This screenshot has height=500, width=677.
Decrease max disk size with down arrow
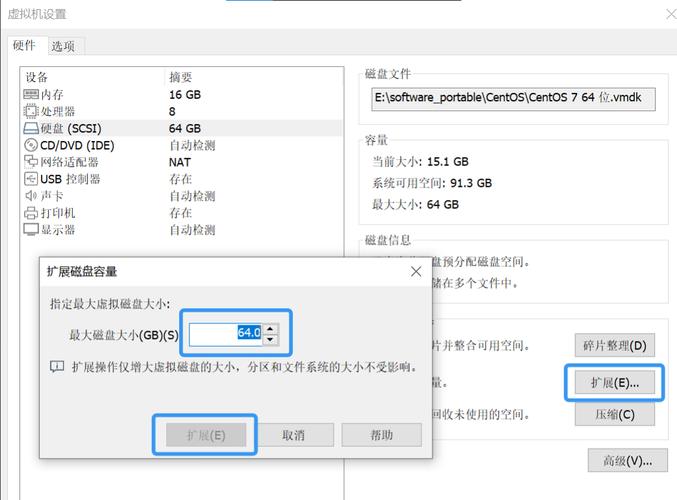pyautogui.click(x=270, y=339)
